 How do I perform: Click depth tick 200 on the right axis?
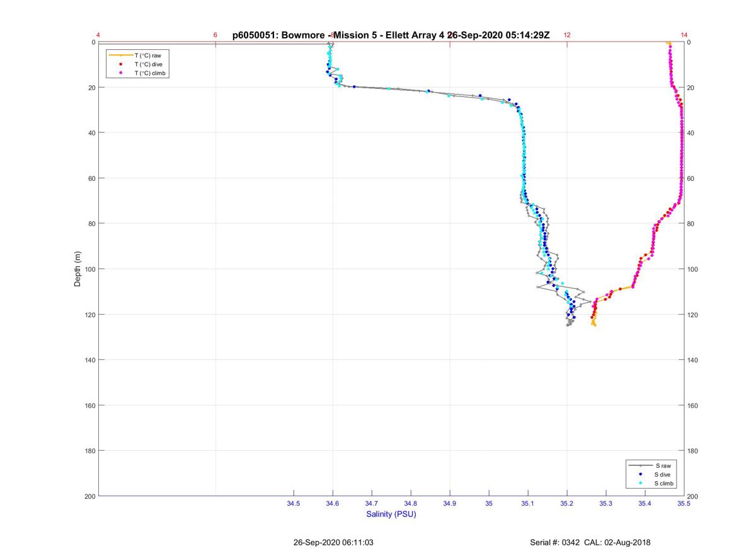(x=692, y=496)
